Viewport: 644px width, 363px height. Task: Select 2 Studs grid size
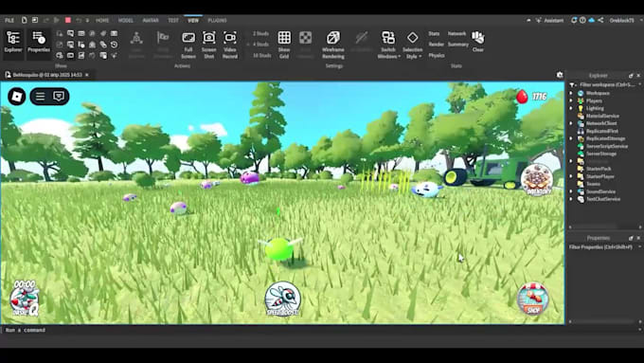pyautogui.click(x=260, y=34)
